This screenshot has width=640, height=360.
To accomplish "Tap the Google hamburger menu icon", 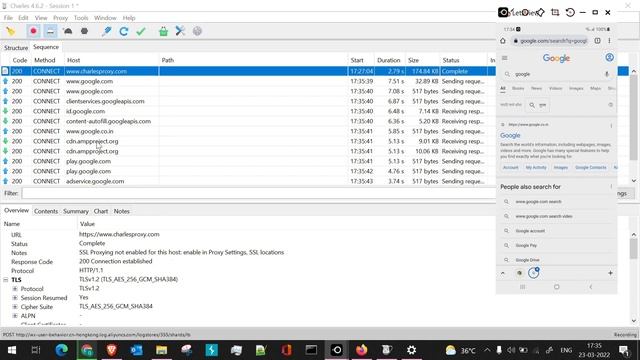I will (x=504, y=58).
